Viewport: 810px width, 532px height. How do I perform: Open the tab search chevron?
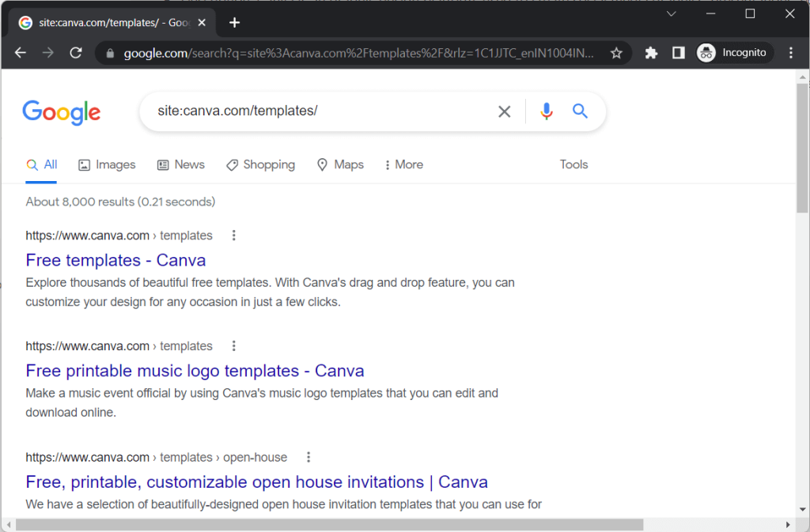click(x=671, y=14)
